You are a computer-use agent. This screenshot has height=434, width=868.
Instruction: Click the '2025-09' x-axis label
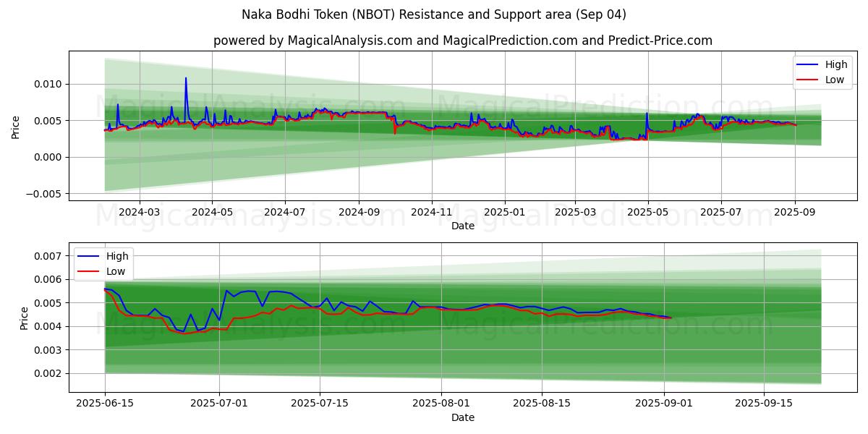coord(795,213)
